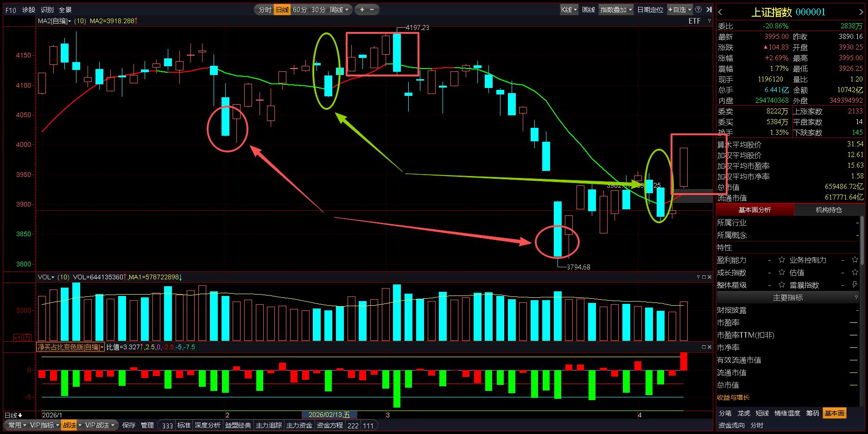Switch chart to 60分 period

point(300,9)
